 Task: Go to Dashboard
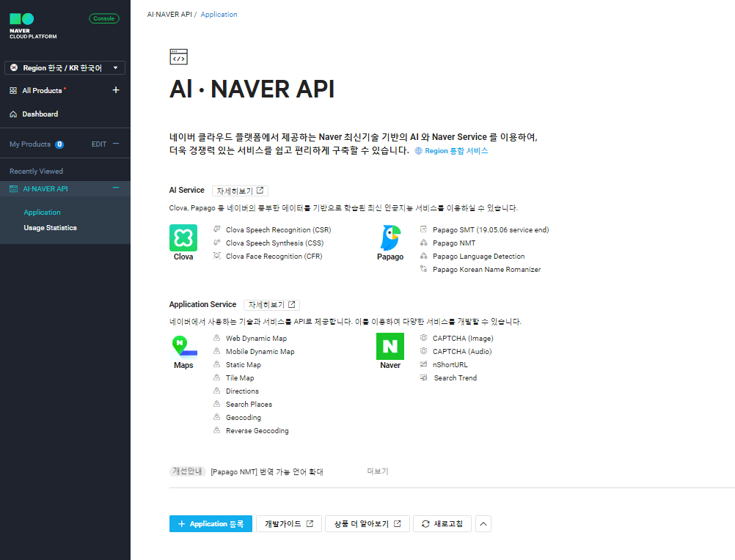40,114
